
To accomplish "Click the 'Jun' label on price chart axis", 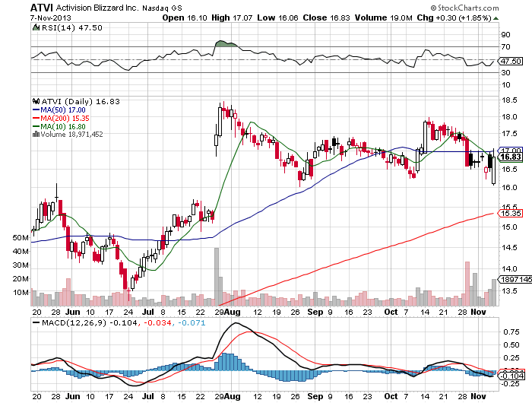I will (73, 312).
